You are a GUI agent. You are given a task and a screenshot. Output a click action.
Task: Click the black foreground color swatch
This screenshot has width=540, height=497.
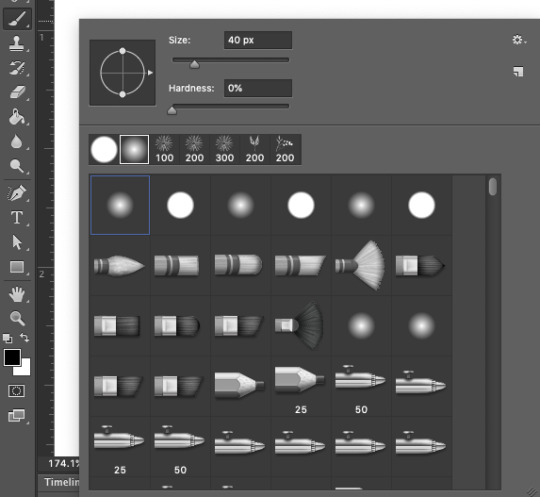[x=12, y=357]
